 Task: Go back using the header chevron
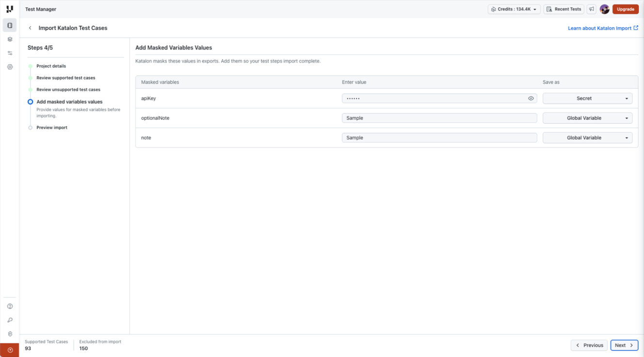[x=30, y=28]
